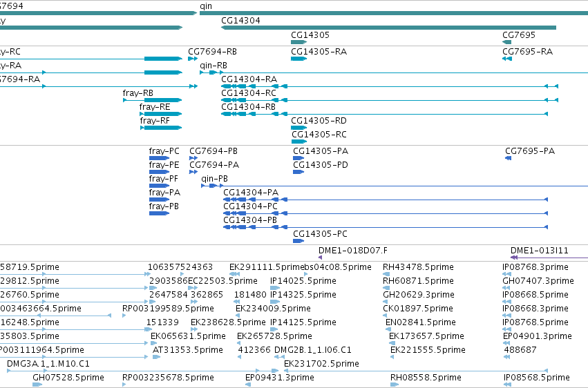Select the IP14325.5prime EST

[275, 302]
